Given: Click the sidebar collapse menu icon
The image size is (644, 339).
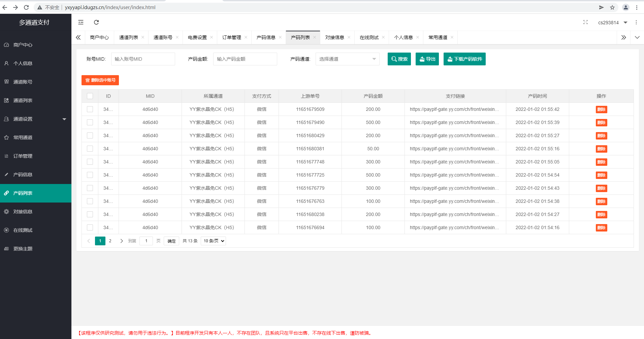Looking at the screenshot, I should (x=81, y=22).
